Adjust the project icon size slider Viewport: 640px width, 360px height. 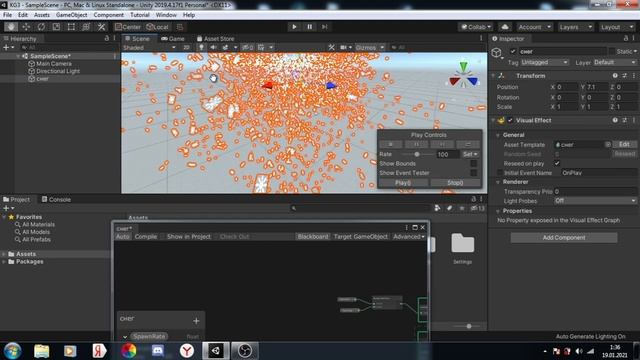(469, 326)
